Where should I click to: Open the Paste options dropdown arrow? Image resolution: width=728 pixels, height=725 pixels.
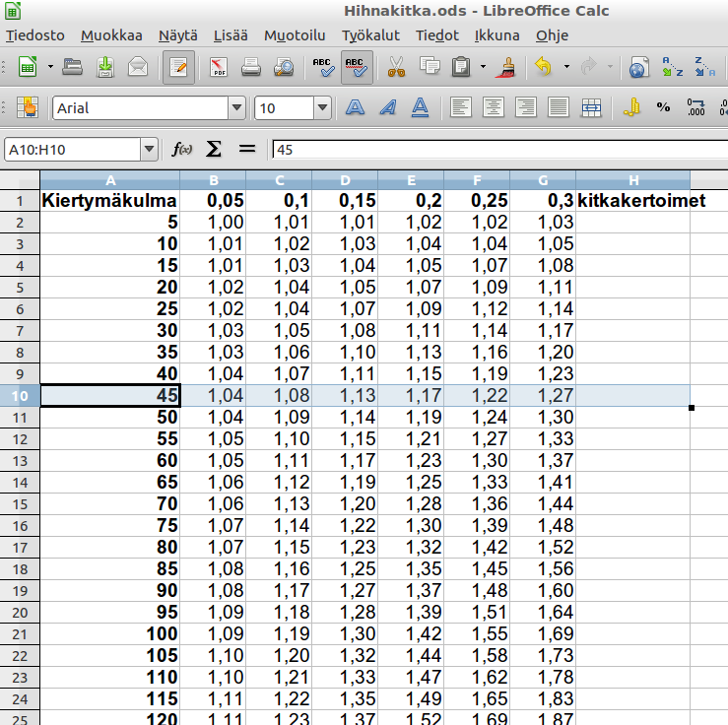click(483, 67)
